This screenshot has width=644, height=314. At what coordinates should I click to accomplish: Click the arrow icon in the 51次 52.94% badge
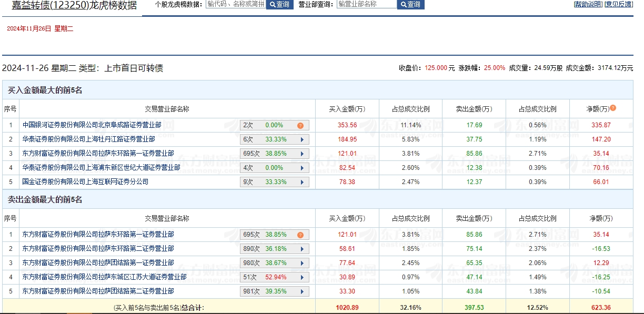pos(302,277)
